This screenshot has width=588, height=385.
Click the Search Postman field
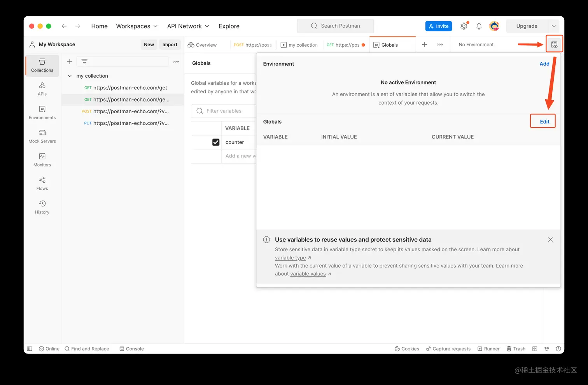point(335,26)
